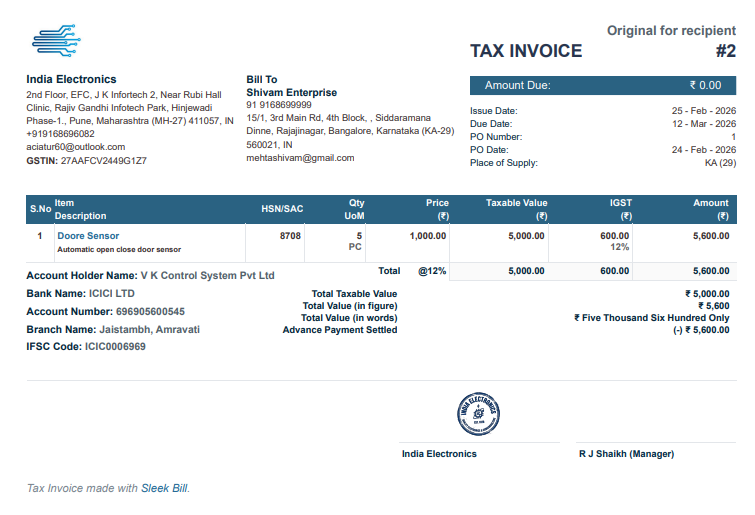The height and width of the screenshot is (515, 755).
Task: Click the Place of Supply value KA (29)
Action: (720, 163)
